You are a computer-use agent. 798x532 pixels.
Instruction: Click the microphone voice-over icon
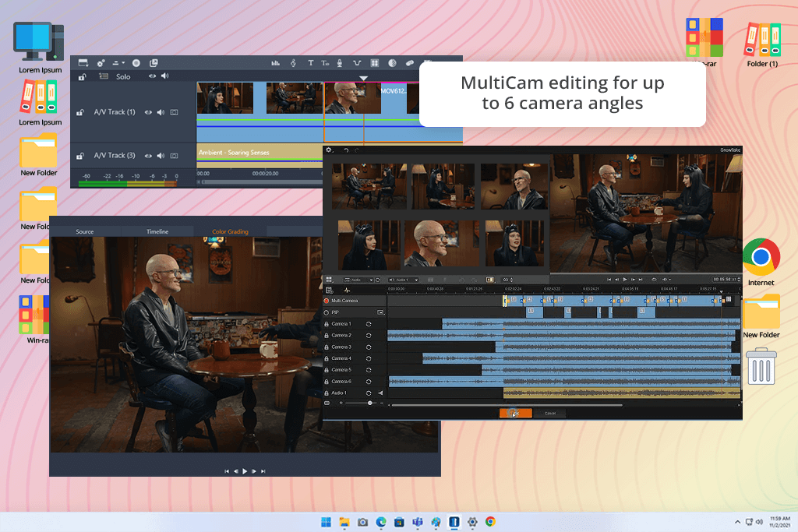click(340, 63)
